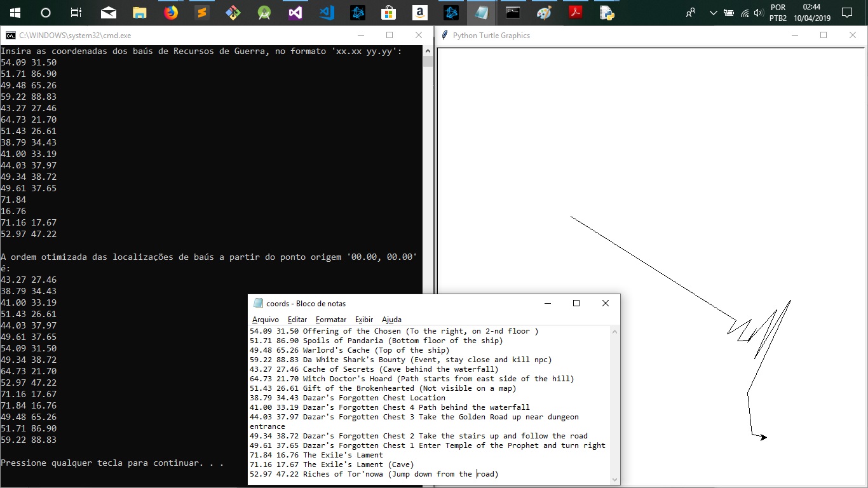Launch Firefox from the taskbar
Screen dimensions: 868x488
[171, 13]
